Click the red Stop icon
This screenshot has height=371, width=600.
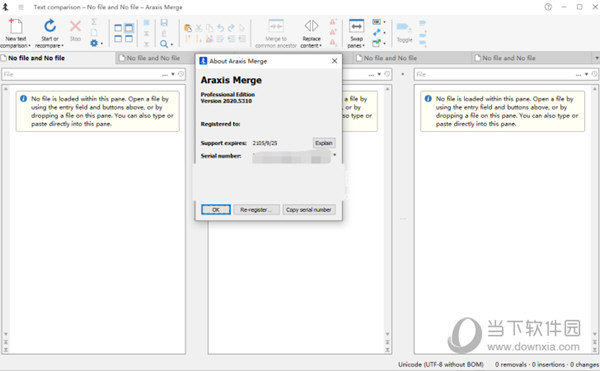tap(75, 26)
